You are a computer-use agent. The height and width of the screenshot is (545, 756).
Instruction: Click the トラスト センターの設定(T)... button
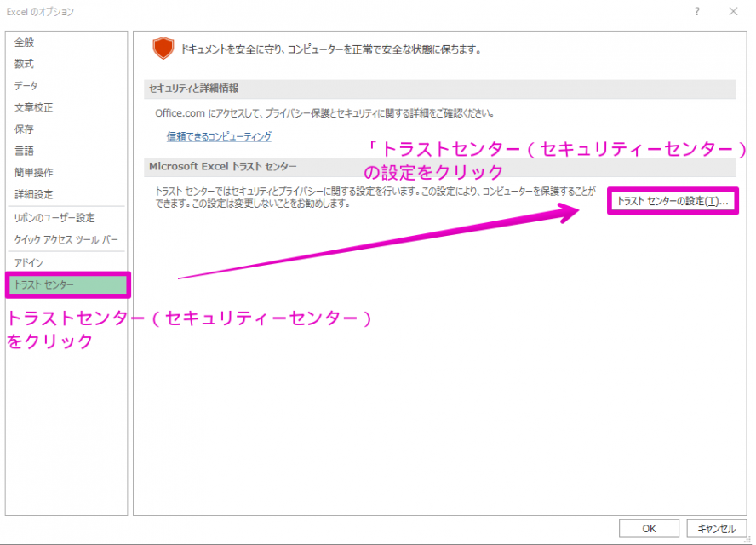(673, 201)
